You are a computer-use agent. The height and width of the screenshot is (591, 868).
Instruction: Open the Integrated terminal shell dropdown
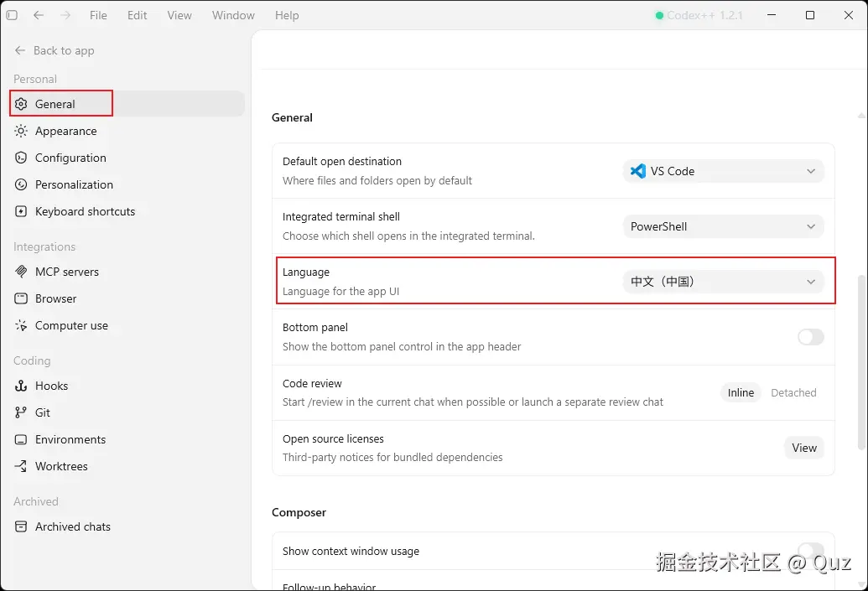point(723,226)
